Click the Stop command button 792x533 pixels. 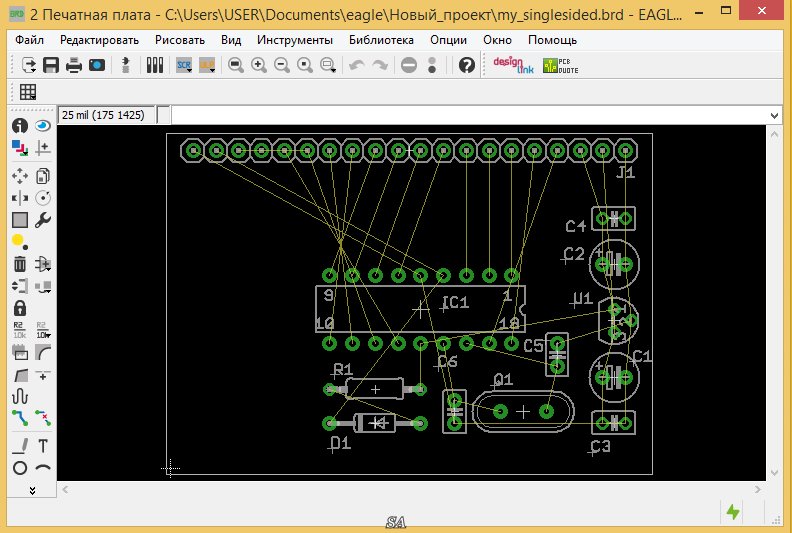pyautogui.click(x=409, y=65)
